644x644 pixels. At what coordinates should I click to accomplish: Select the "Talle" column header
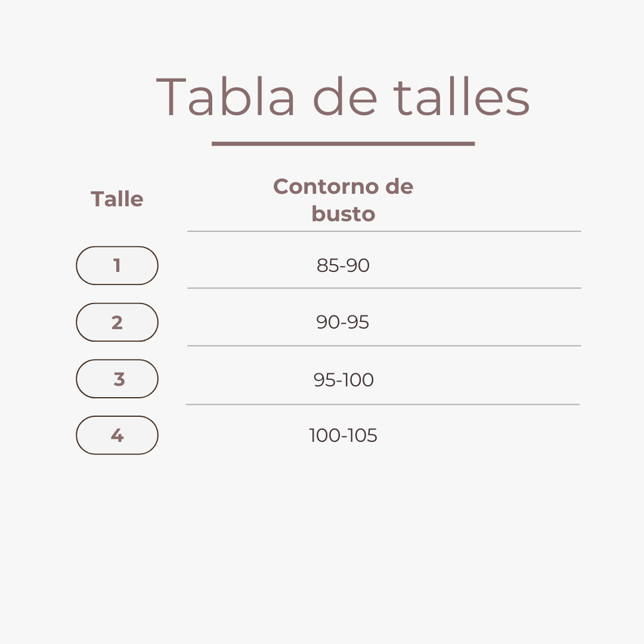117,199
